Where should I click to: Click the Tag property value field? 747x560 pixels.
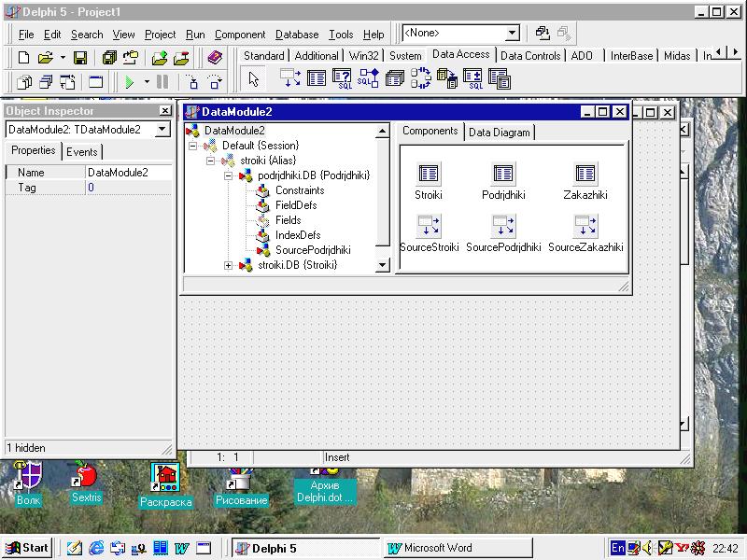coord(129,188)
